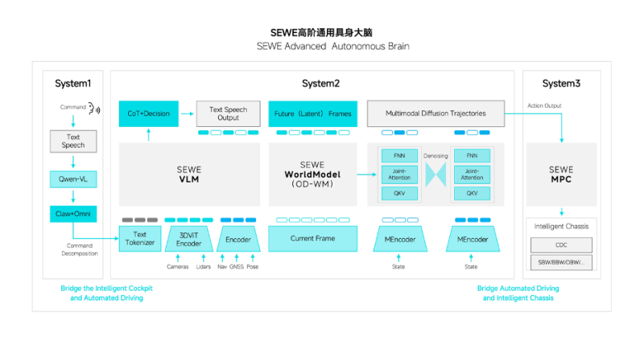Click the Intelligent Chassis label
The width and height of the screenshot is (644, 361).
[561, 227]
